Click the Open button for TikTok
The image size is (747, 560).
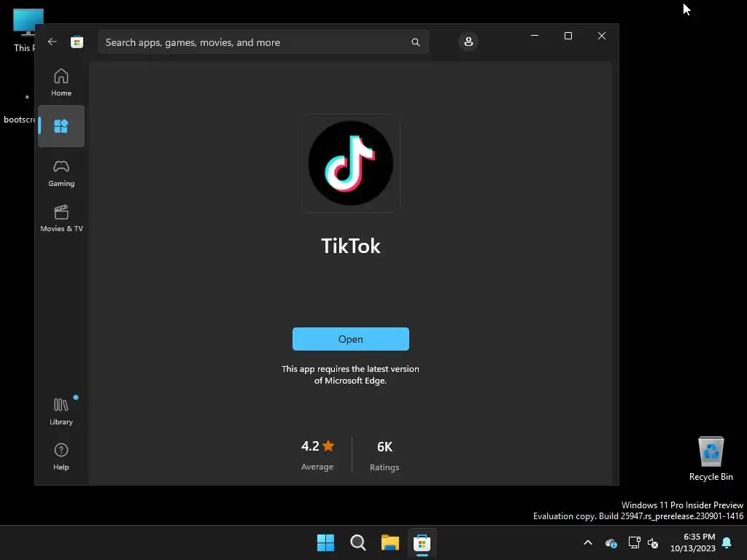point(351,339)
